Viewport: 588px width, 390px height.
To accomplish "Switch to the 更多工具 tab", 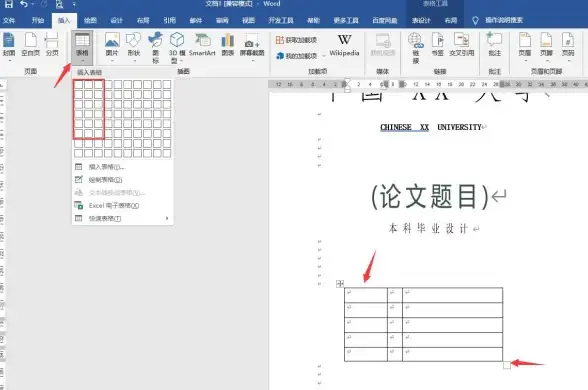I will click(346, 20).
